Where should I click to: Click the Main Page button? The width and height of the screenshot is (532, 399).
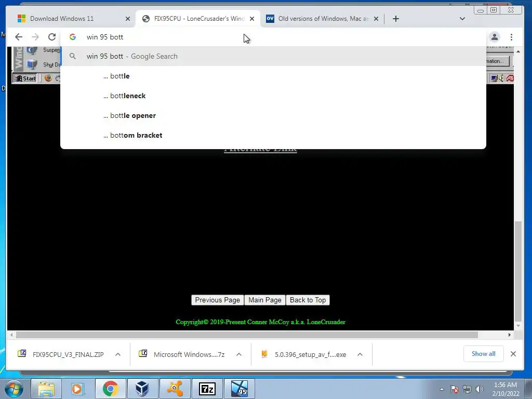(265, 300)
